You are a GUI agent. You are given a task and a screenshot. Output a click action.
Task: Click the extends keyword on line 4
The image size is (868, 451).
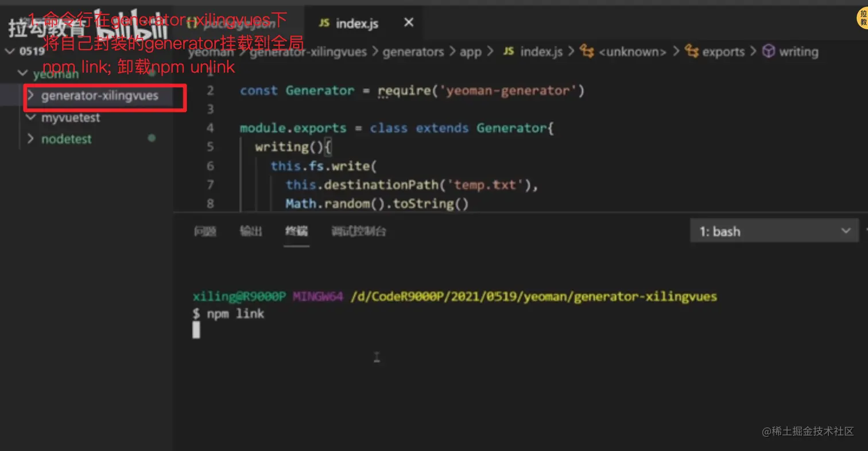point(443,128)
